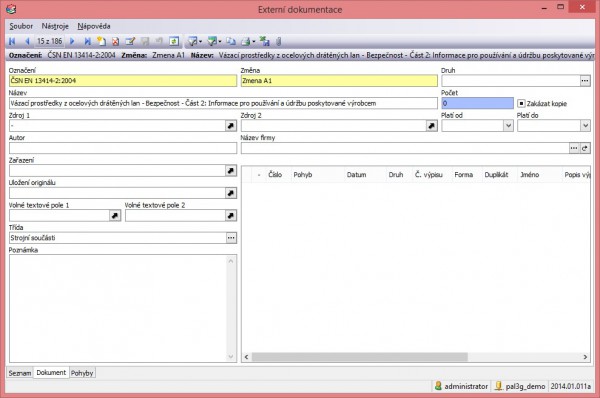Sort by the Forma column header
Viewport: 600px width, 398px height.
tap(467, 175)
